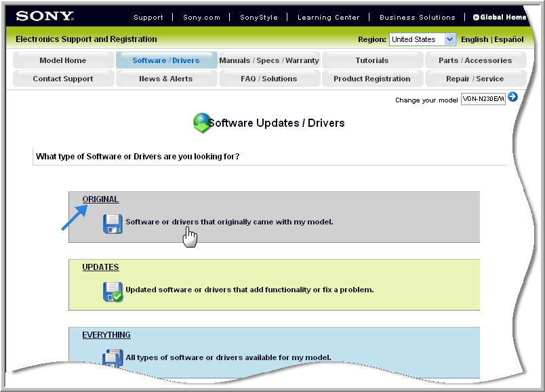Open Business Solutions in top navigation
Image resolution: width=545 pixels, height=392 pixels.
coord(417,18)
